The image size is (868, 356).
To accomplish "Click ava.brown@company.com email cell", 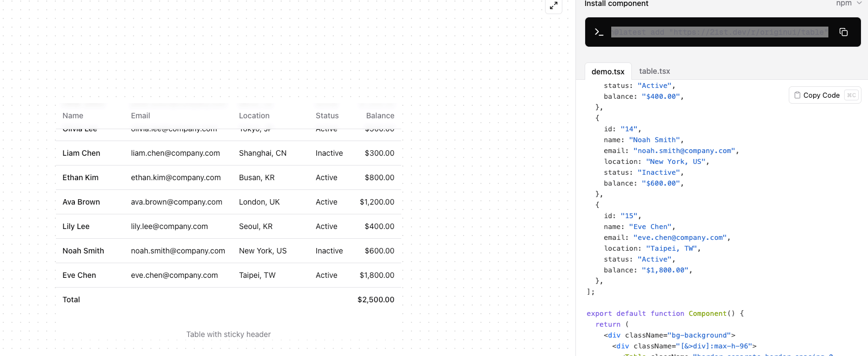I will [176, 202].
